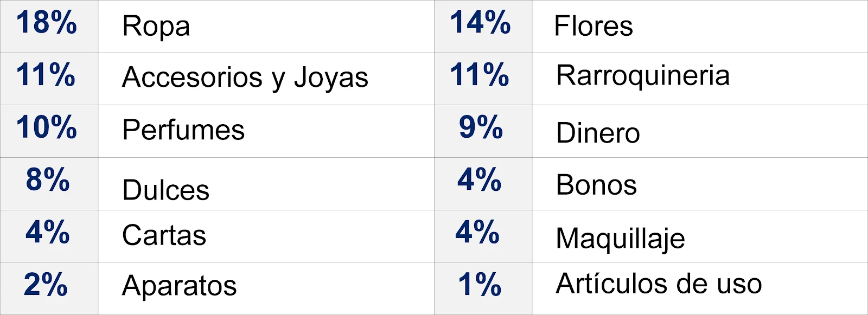Select the Perfumes label

tap(183, 130)
